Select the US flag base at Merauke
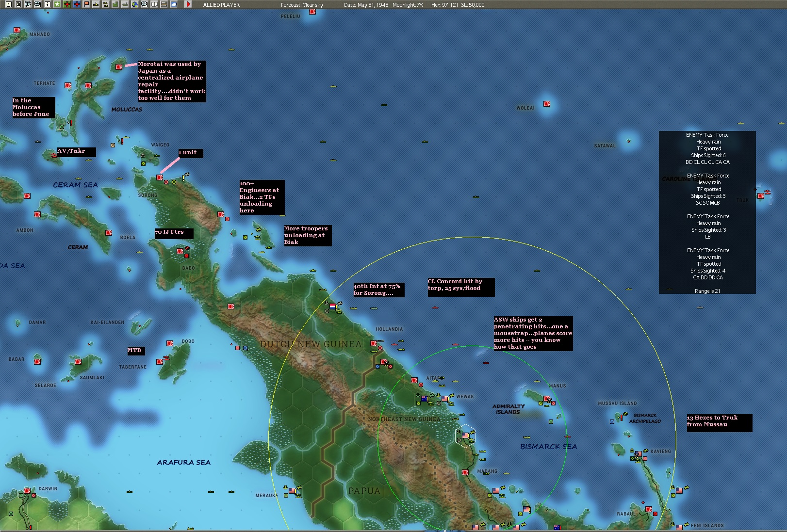Screen dimensions: 787x532 pos(292,491)
